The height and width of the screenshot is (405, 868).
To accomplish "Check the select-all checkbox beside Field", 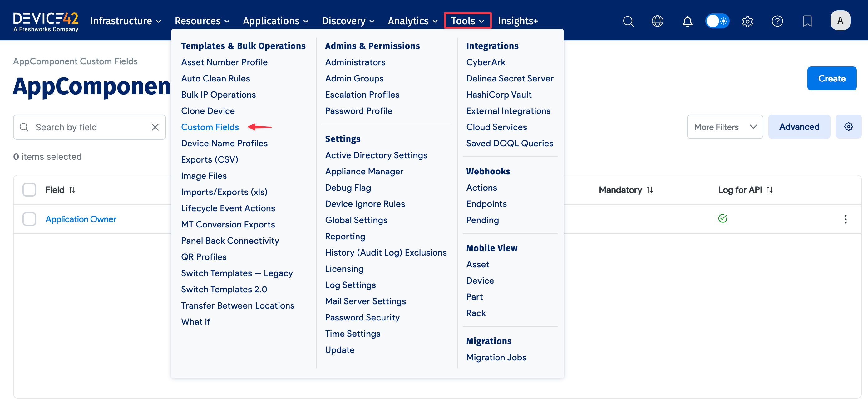I will click(x=29, y=190).
